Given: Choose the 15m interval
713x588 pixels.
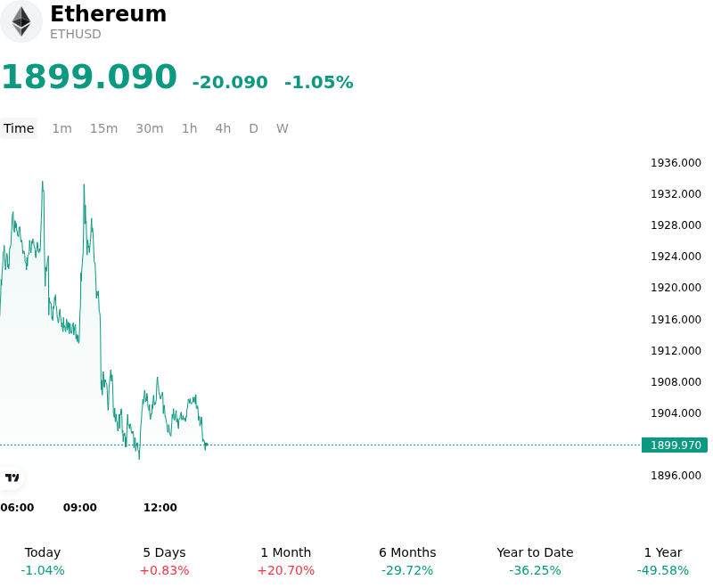Looking at the screenshot, I should point(103,128).
